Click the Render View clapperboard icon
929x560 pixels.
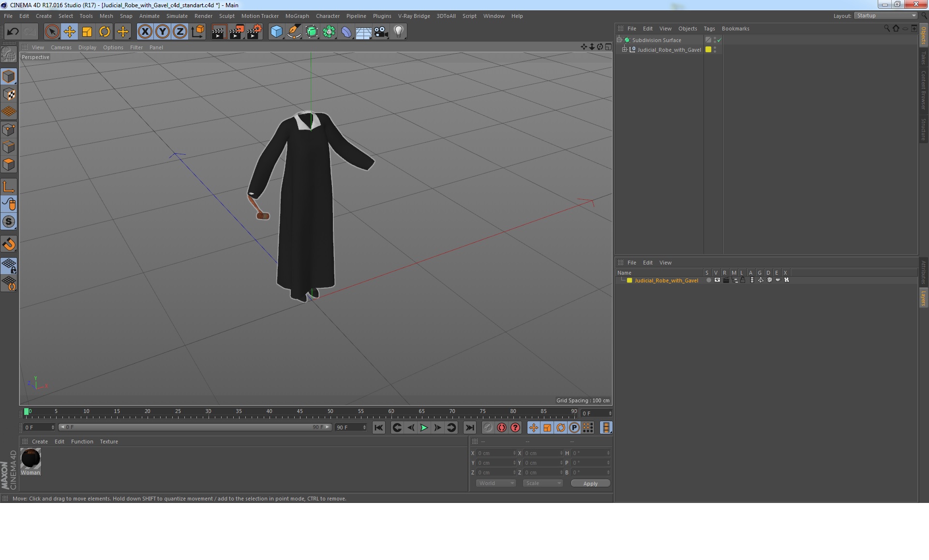pyautogui.click(x=219, y=32)
